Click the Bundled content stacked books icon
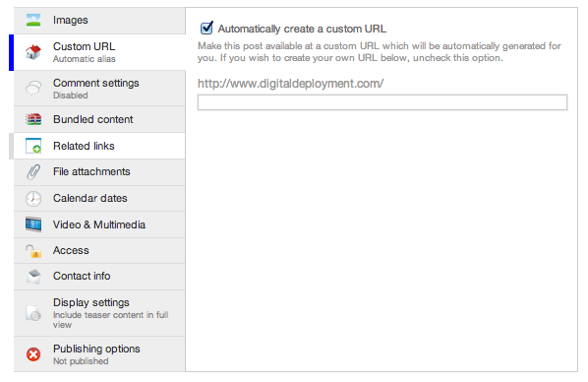 (x=33, y=119)
